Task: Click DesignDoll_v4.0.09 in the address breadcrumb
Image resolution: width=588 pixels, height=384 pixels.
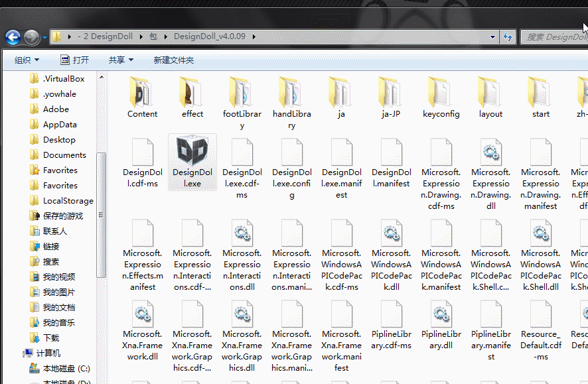Action: (x=209, y=37)
